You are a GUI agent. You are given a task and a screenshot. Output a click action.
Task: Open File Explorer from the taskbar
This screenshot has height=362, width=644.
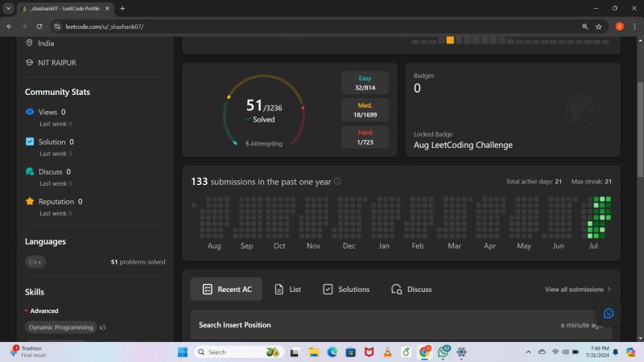pyautogui.click(x=314, y=352)
